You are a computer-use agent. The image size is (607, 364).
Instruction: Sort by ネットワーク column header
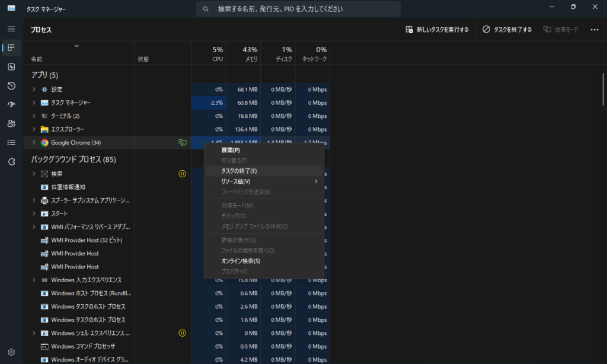point(313,53)
